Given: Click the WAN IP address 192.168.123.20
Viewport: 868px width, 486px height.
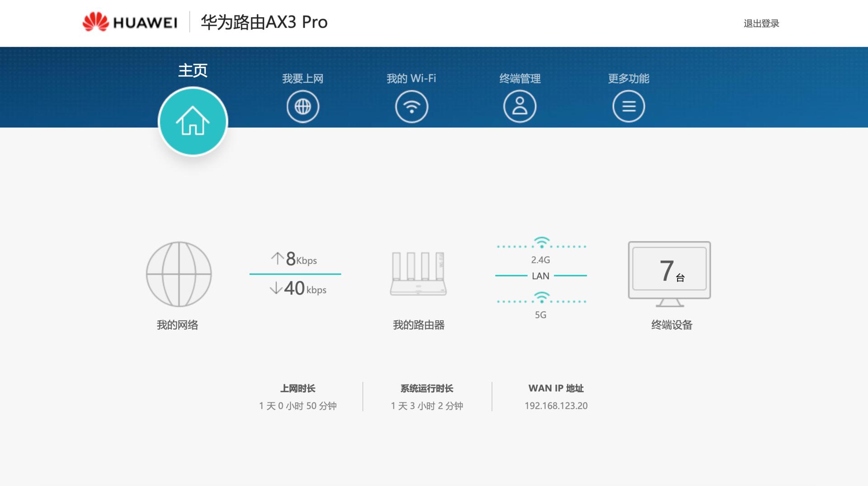Looking at the screenshot, I should tap(556, 406).
